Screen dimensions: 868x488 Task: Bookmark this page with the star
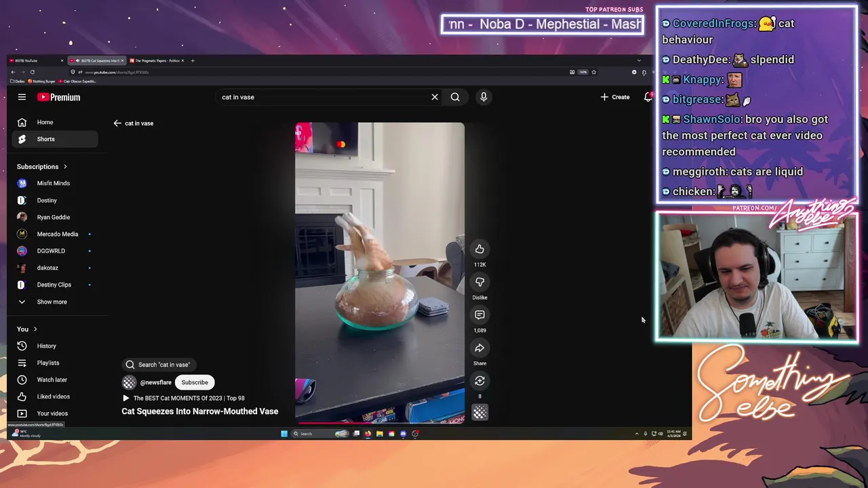click(594, 72)
